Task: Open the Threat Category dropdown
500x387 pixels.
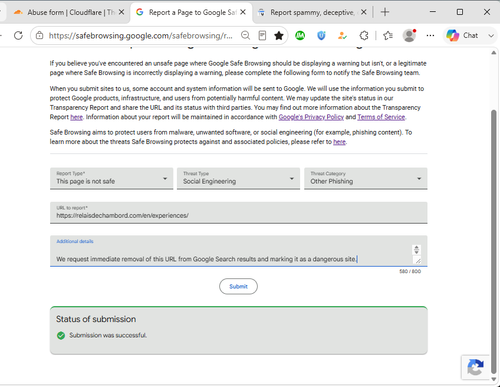Action: [x=366, y=178]
